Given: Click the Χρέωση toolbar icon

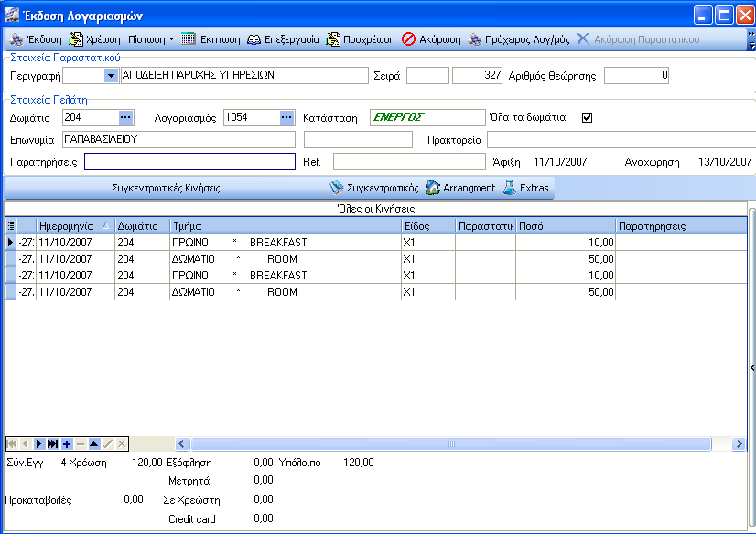Looking at the screenshot, I should (76, 39).
